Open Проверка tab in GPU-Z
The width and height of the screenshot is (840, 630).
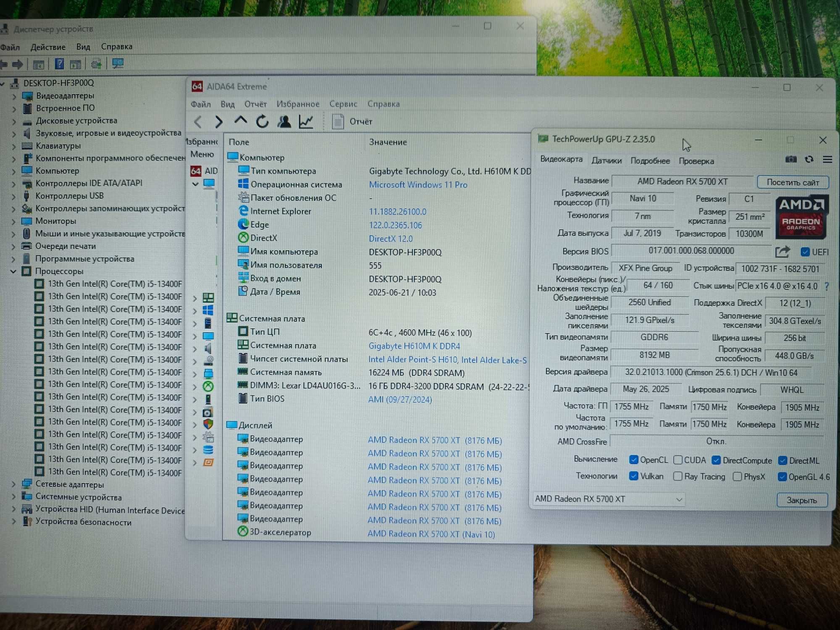tap(696, 161)
